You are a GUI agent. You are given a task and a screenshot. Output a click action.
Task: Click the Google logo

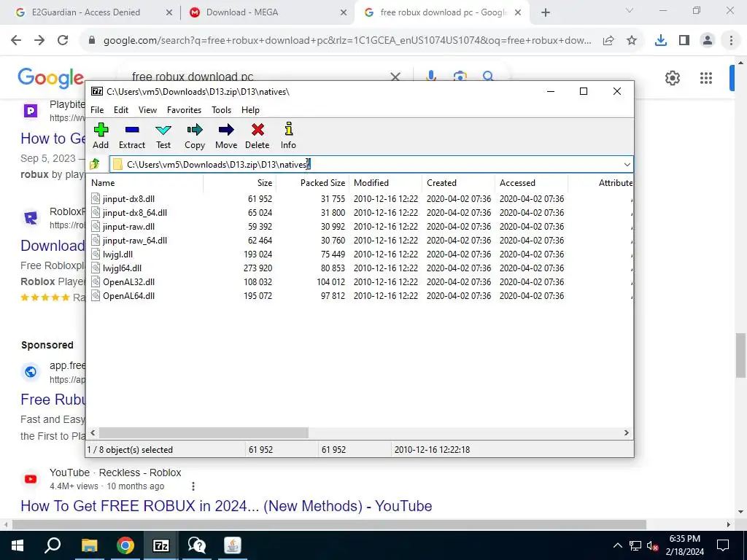(x=50, y=78)
